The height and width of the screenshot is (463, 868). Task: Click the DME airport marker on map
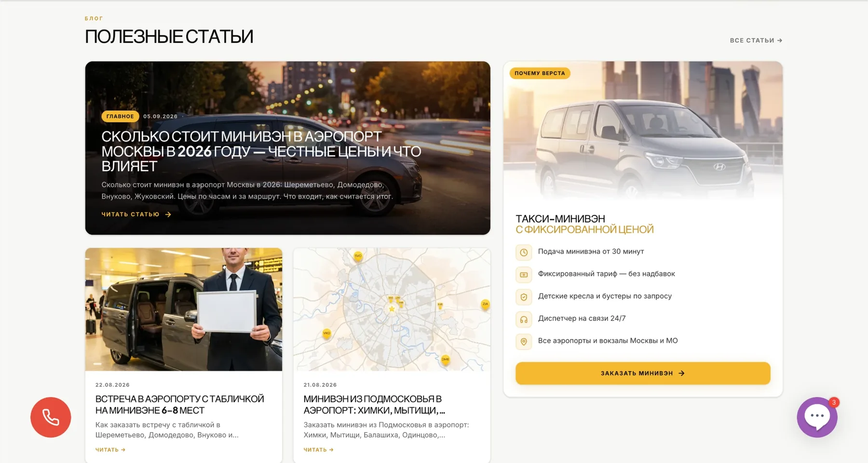pos(445,359)
